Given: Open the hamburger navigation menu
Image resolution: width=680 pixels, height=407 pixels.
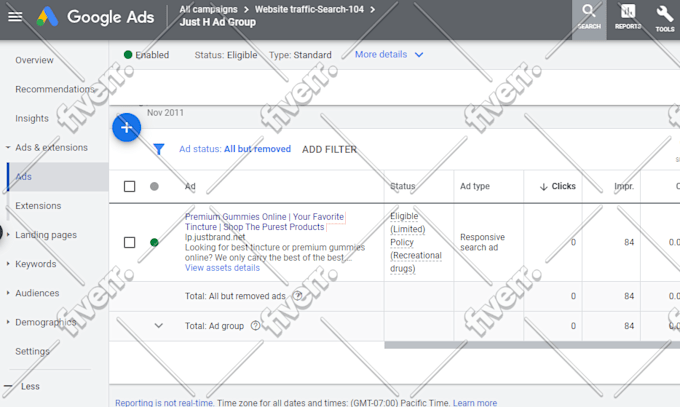Looking at the screenshot, I should pyautogui.click(x=15, y=16).
